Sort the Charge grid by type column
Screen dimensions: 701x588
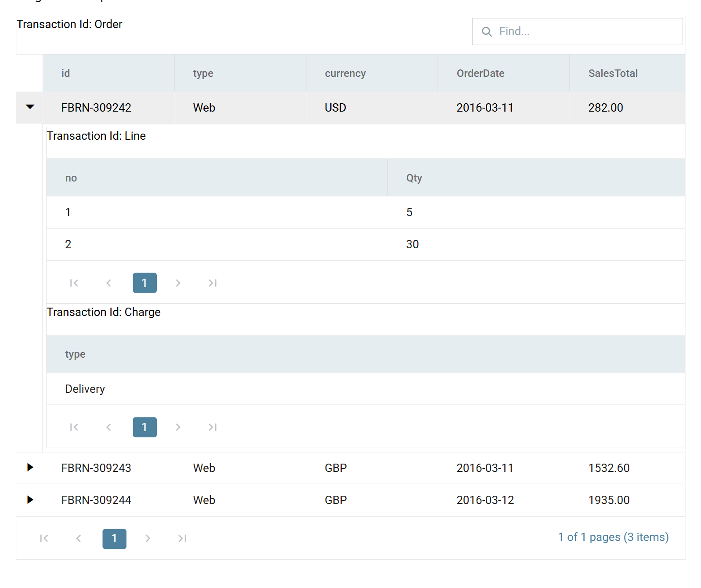point(366,354)
